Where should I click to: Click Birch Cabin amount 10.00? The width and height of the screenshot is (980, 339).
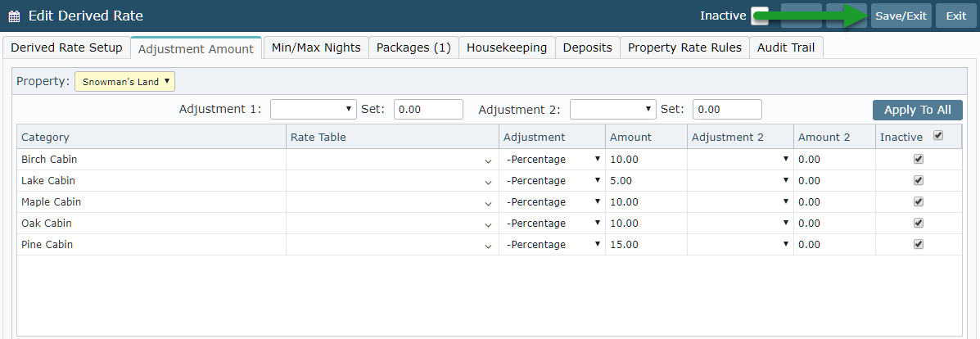point(646,160)
